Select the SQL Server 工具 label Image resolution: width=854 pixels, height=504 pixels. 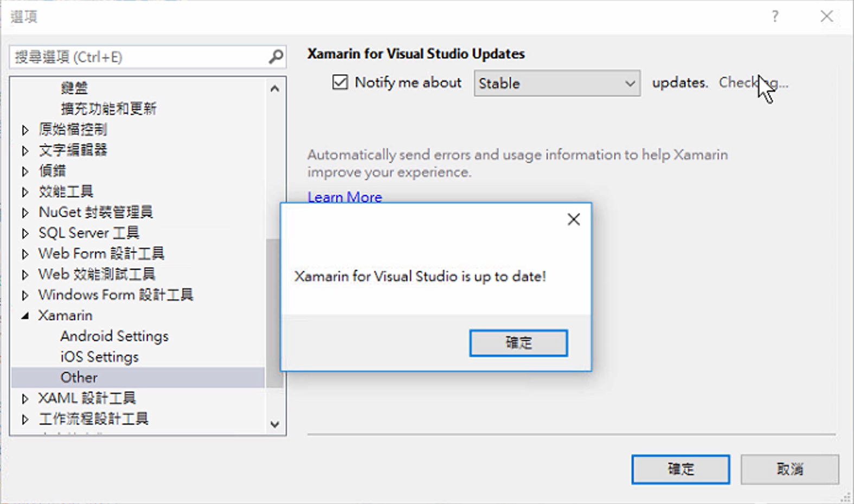(x=89, y=232)
